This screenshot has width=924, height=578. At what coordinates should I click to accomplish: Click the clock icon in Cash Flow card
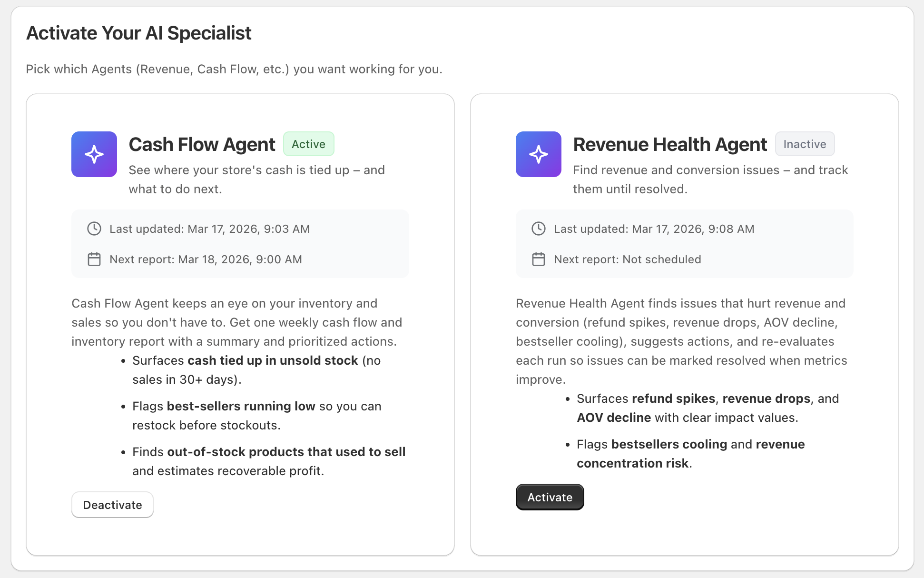tap(94, 229)
